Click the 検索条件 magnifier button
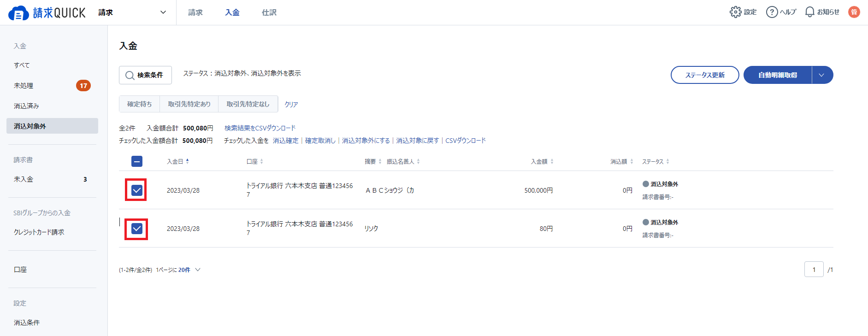The image size is (868, 336). 145,75
